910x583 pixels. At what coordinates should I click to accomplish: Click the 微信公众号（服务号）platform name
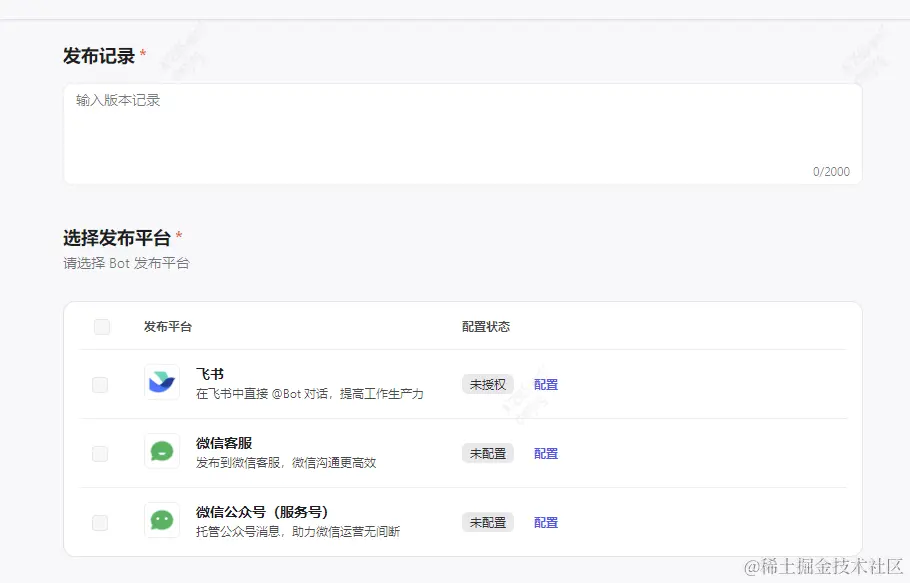pyautogui.click(x=262, y=512)
